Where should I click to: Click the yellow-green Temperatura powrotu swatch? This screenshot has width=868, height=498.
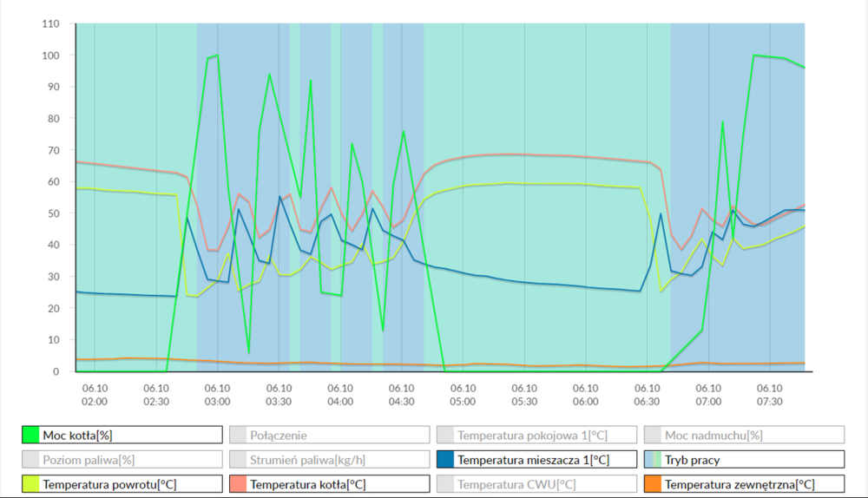coord(30,484)
